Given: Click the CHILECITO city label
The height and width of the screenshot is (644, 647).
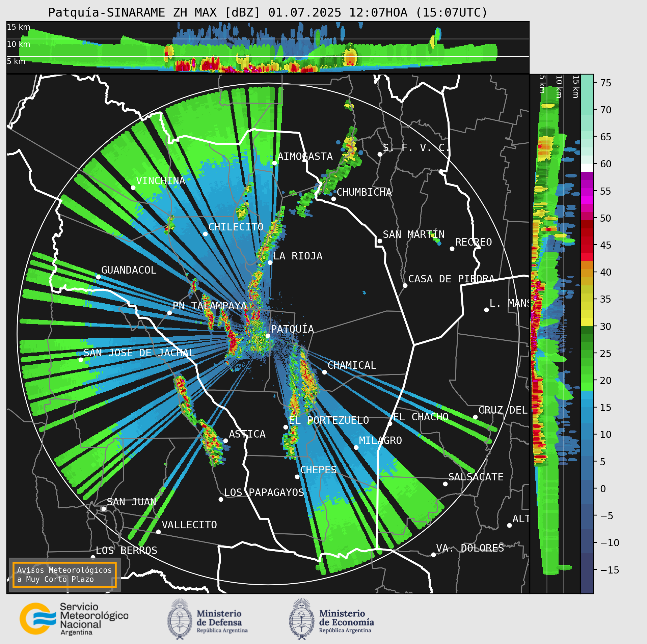Looking at the screenshot, I should click(236, 227).
